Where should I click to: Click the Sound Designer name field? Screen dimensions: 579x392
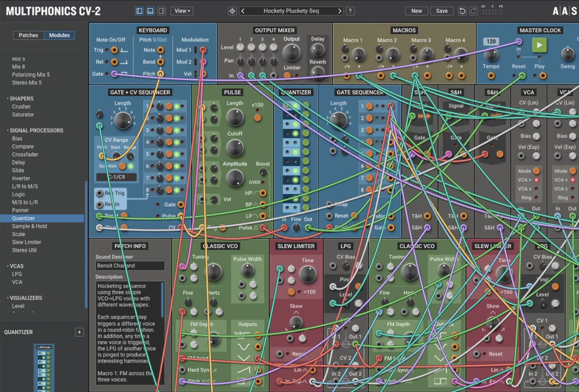point(130,266)
